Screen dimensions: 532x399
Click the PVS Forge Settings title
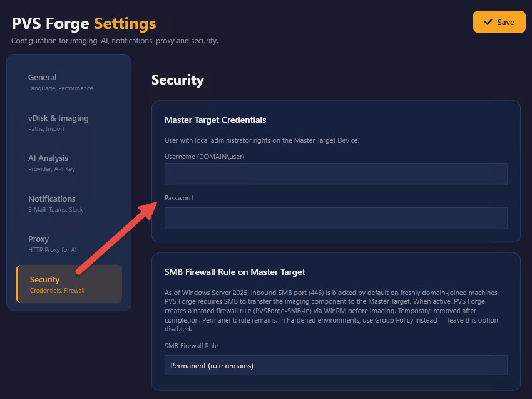click(x=84, y=23)
